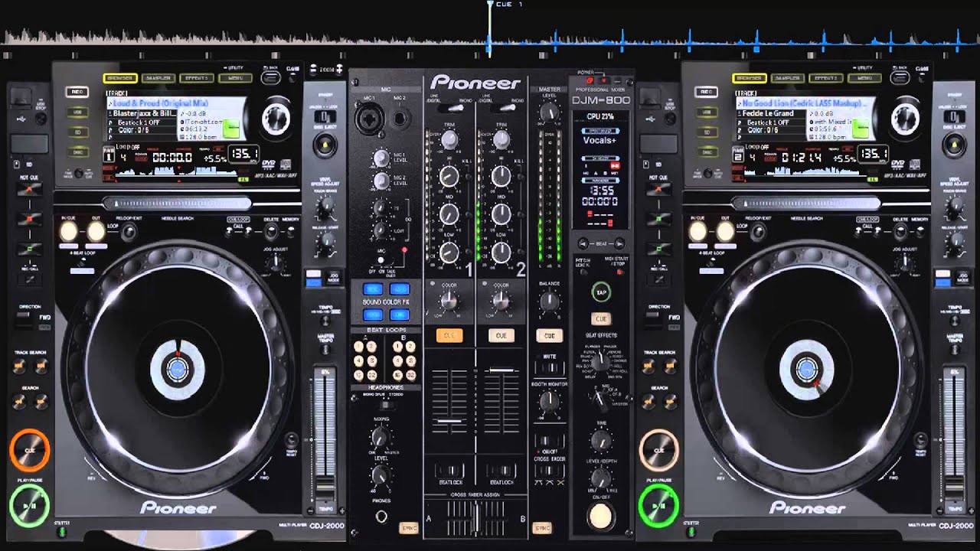Viewport: 980px width, 551px height.
Task: Enable master CUE button
Action: 549,335
